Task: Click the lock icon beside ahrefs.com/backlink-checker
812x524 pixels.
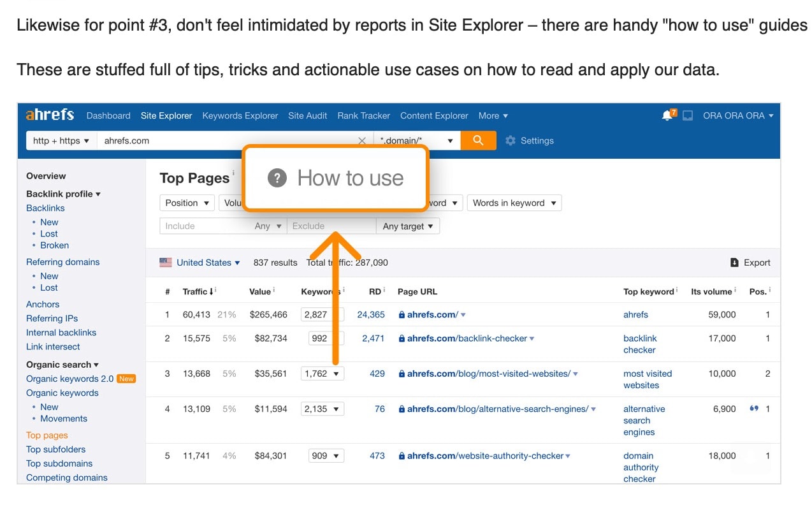Action: (x=402, y=338)
